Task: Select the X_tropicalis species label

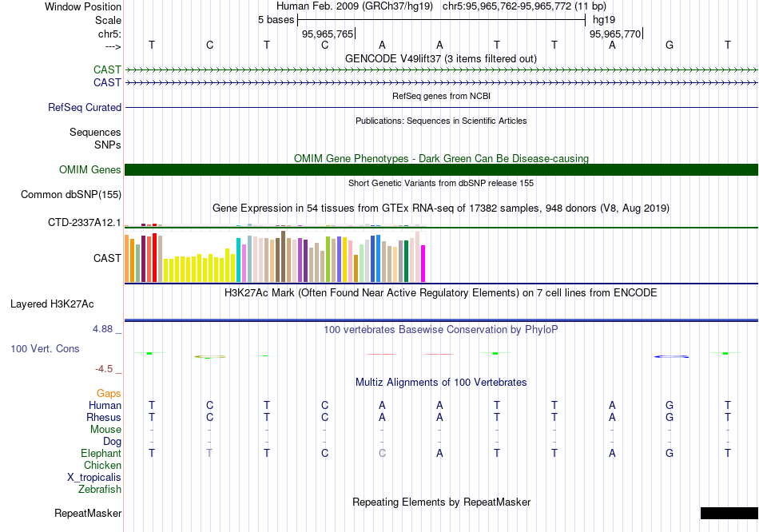Action: click(94, 478)
